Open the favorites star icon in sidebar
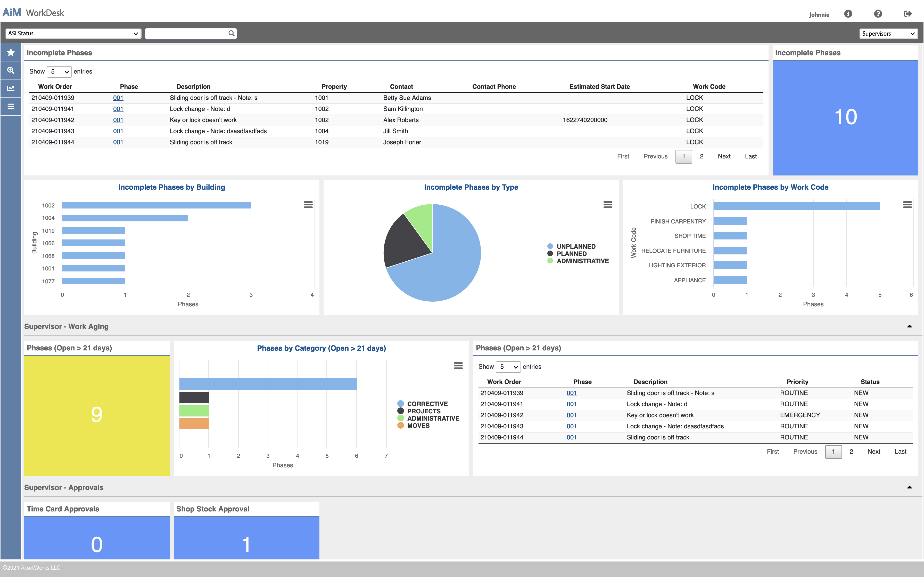The height and width of the screenshot is (578, 924). [x=11, y=52]
